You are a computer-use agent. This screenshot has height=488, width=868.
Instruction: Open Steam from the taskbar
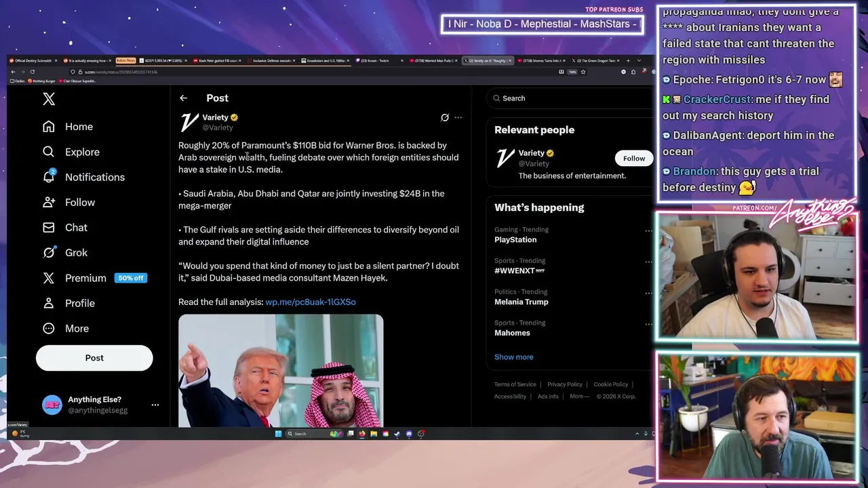click(397, 434)
